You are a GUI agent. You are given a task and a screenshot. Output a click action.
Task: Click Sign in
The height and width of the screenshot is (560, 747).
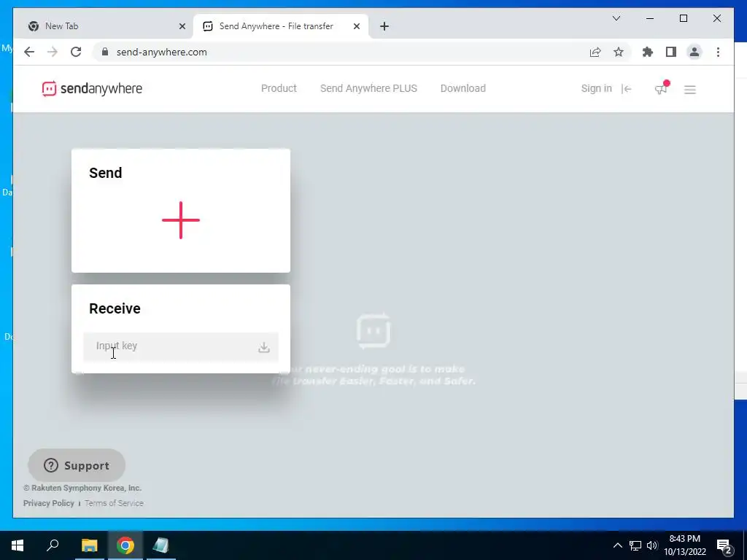tap(597, 88)
